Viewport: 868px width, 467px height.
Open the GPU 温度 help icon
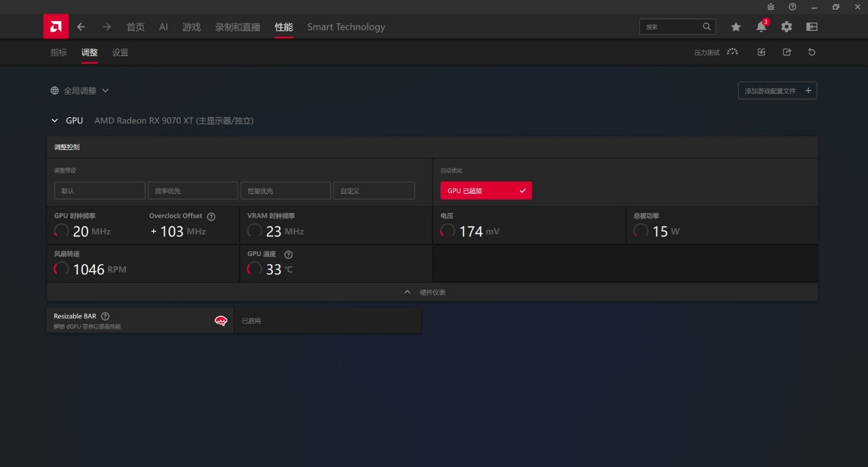click(x=288, y=254)
